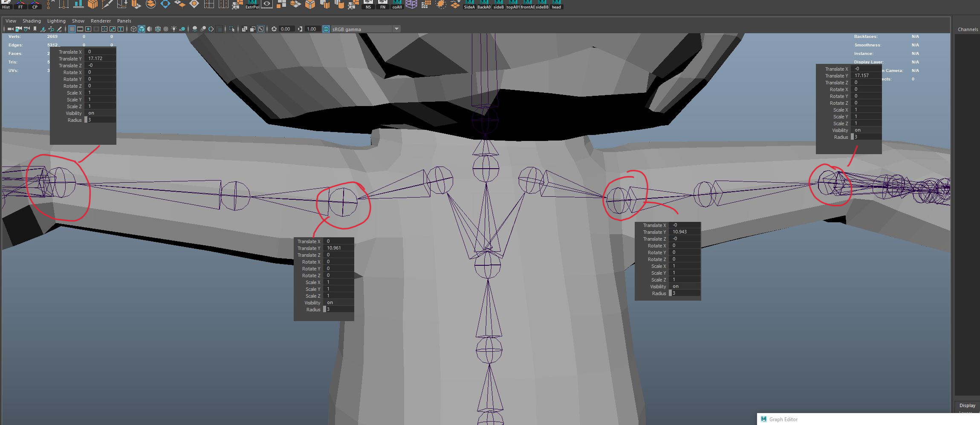Open the Renderer menu
This screenshot has height=425, width=980.
[101, 20]
